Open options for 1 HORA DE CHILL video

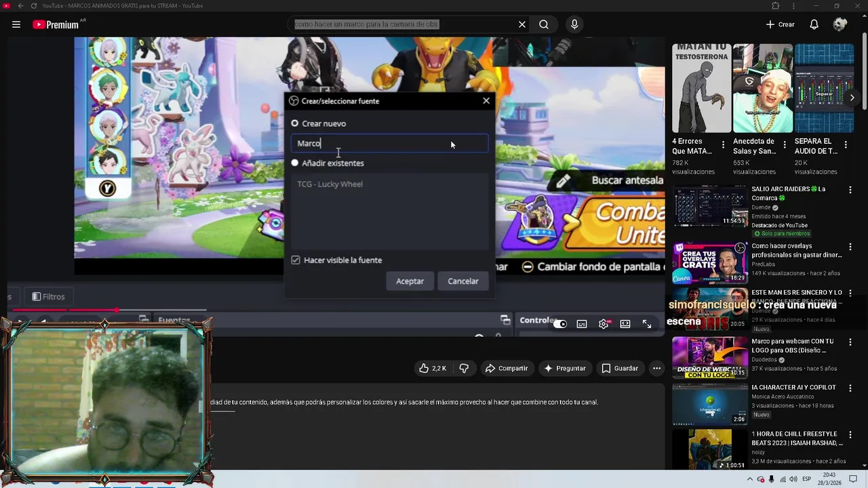pos(850,435)
